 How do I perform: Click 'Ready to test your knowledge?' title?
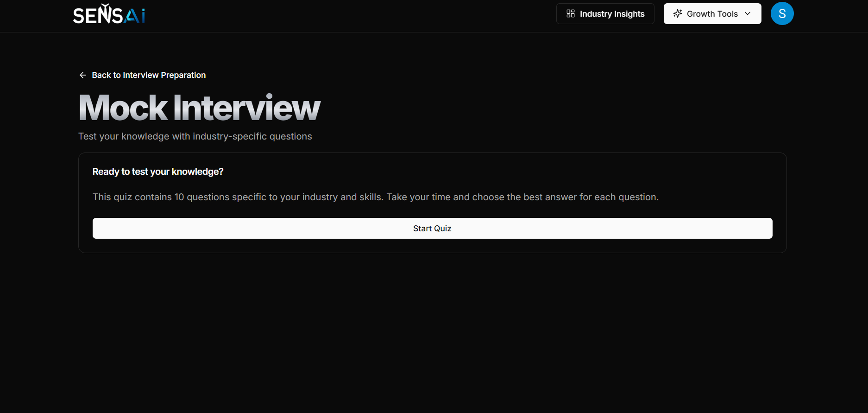tap(158, 172)
